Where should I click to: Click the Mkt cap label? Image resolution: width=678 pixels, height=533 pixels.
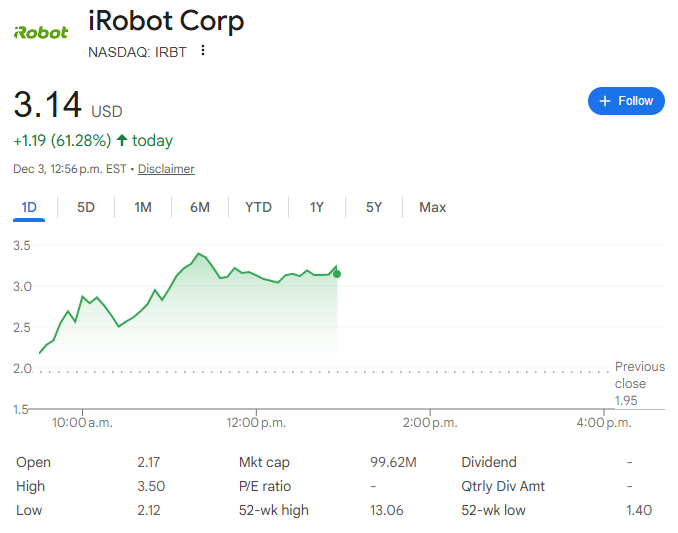click(264, 462)
